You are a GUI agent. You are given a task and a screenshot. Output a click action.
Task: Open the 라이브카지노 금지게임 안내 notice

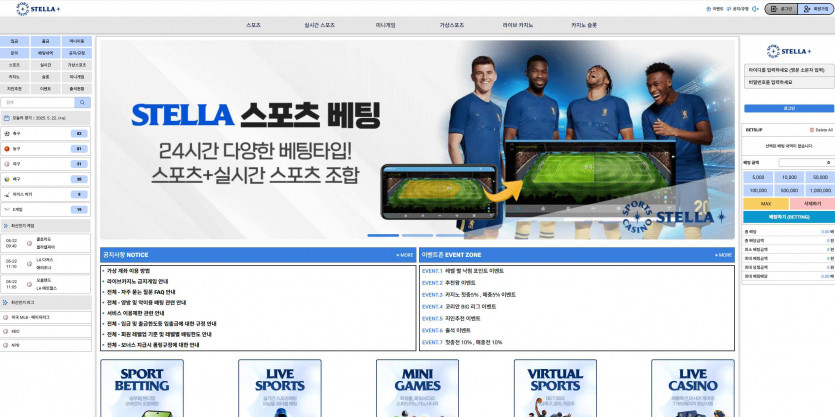pos(137,281)
